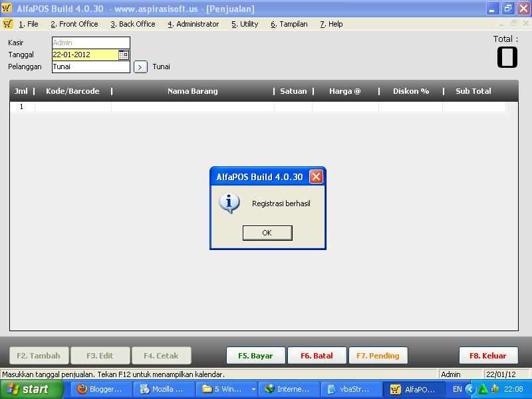This screenshot has height=399, width=532.
Task: Click the Sub Total column header
Action: point(473,91)
